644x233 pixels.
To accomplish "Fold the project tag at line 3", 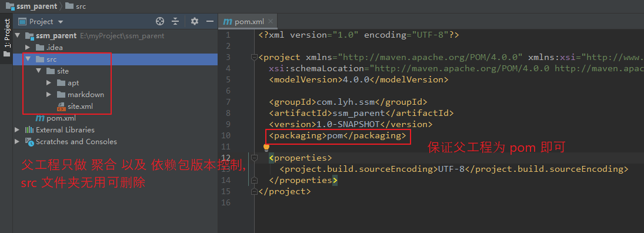I will pyautogui.click(x=254, y=57).
